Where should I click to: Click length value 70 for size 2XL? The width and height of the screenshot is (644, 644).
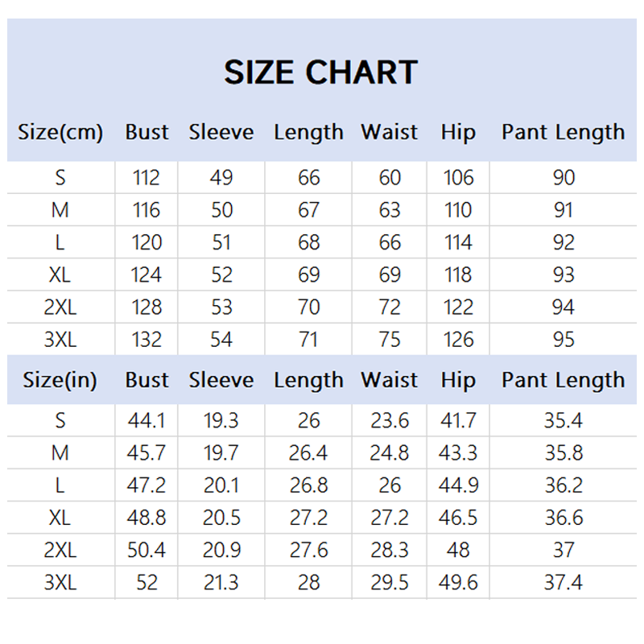pos(309,308)
